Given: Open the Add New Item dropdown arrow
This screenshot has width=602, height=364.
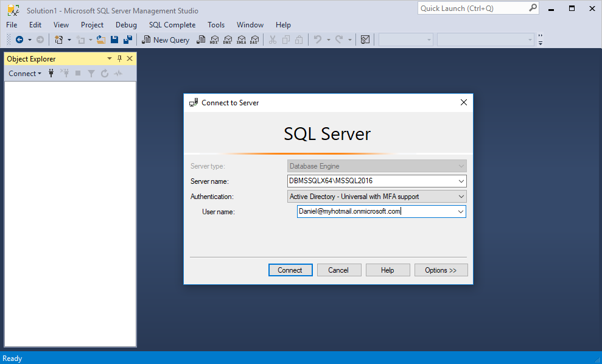Looking at the screenshot, I should 91,40.
